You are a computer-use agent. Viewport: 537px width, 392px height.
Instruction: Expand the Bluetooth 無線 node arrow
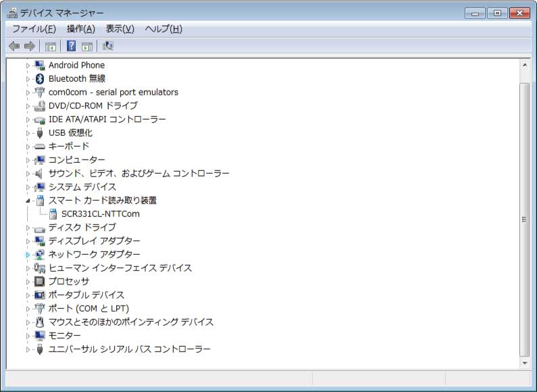tap(28, 79)
